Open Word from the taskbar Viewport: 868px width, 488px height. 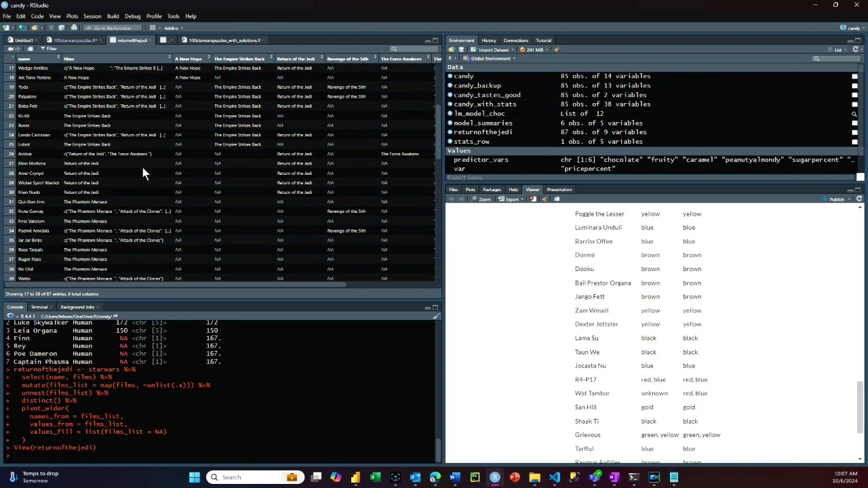455,477
